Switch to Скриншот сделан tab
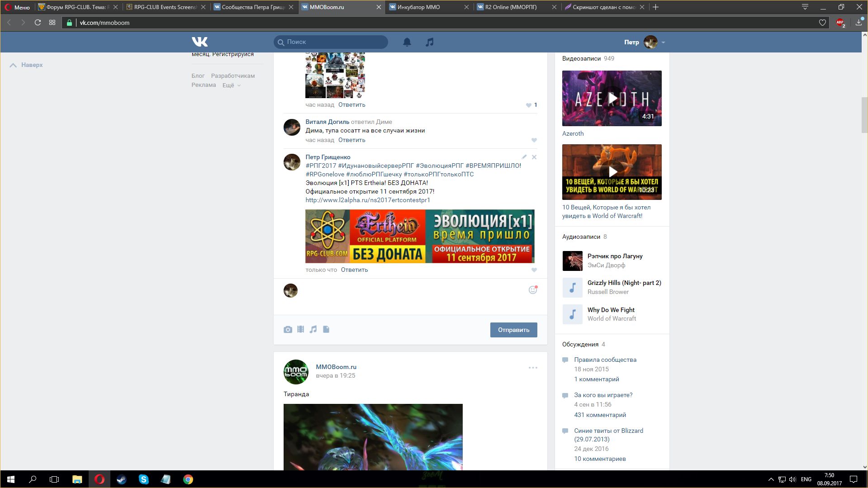 pos(604,7)
